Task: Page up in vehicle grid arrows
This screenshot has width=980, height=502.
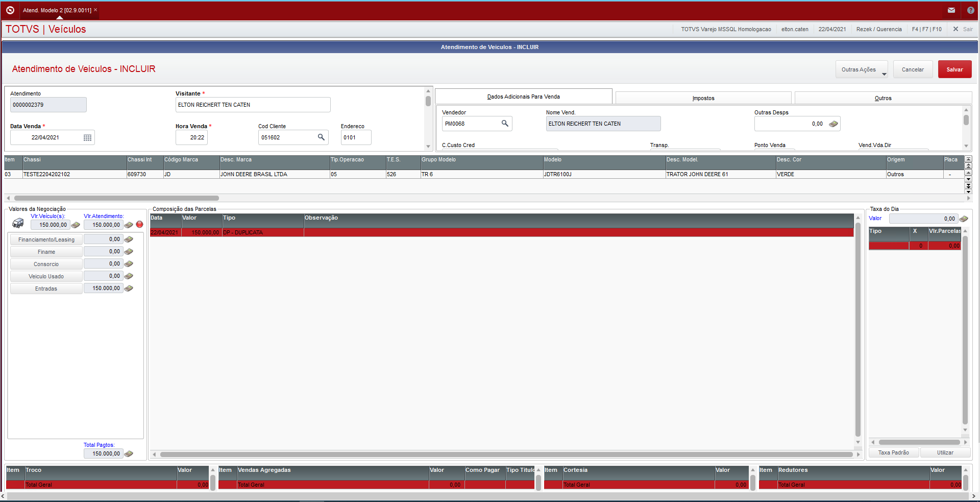Action: [968, 166]
